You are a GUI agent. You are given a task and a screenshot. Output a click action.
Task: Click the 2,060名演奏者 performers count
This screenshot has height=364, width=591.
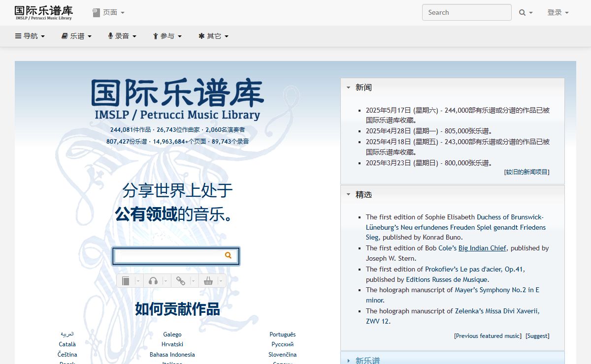225,130
